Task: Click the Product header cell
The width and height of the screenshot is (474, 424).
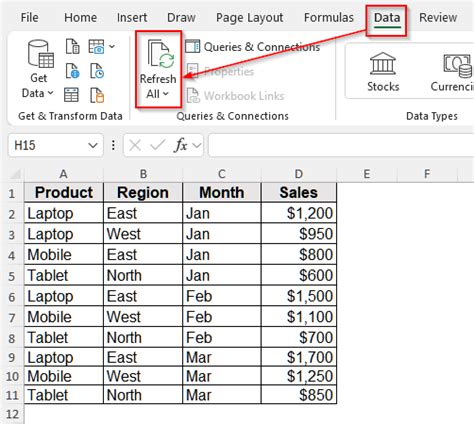Action: (64, 193)
